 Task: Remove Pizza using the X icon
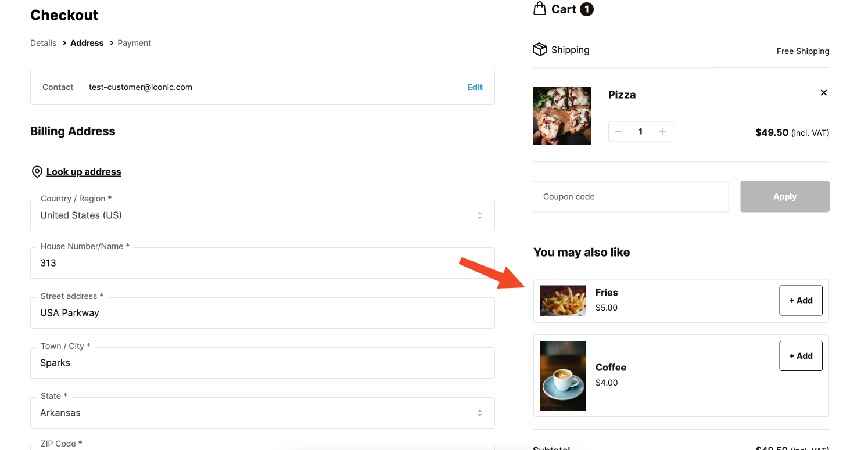tap(823, 92)
